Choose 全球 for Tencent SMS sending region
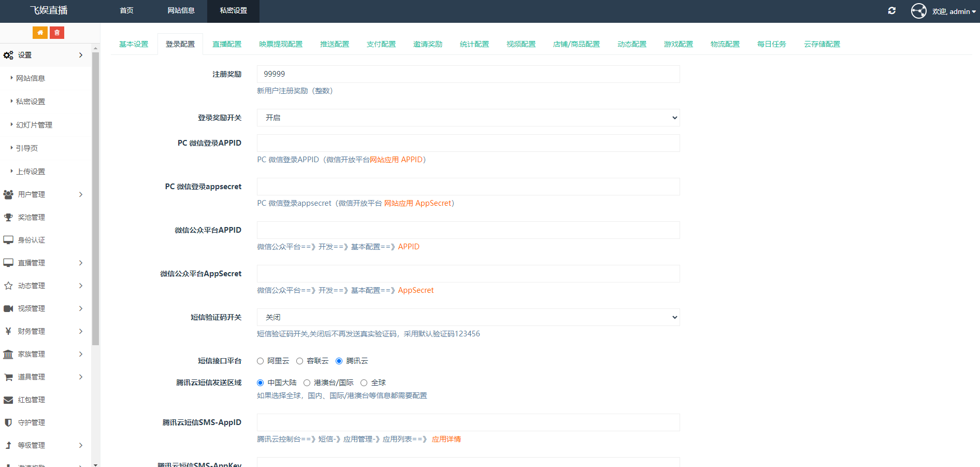The height and width of the screenshot is (467, 980). tap(365, 383)
